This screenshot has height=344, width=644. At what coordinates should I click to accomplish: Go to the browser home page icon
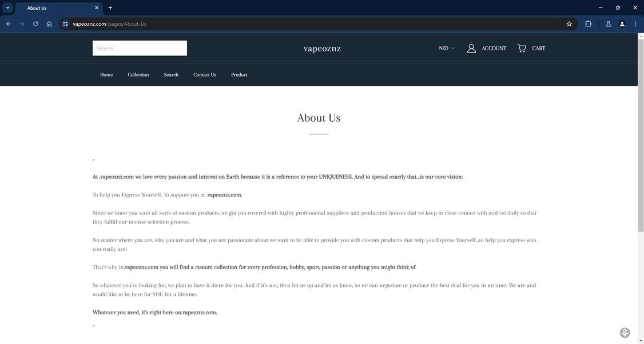click(49, 24)
